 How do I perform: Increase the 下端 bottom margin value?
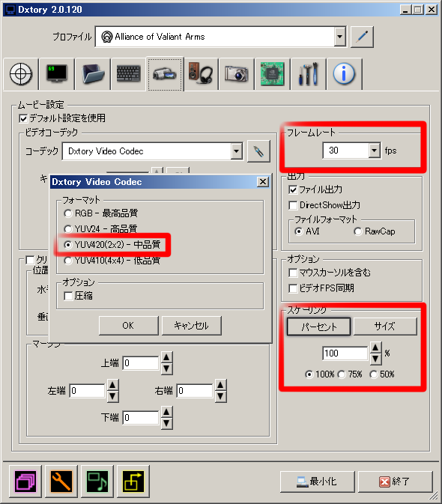coord(166,412)
